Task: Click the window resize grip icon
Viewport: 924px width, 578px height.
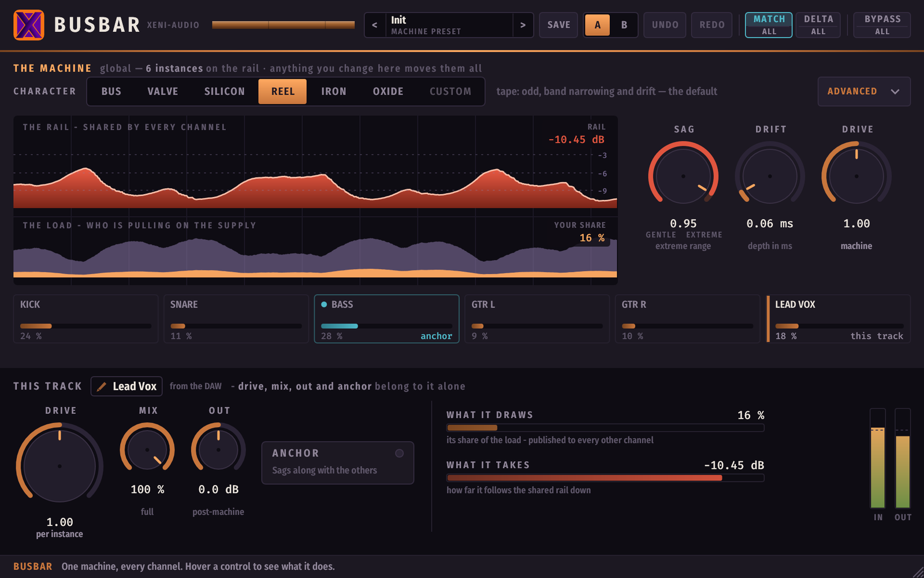Action: (x=918, y=572)
